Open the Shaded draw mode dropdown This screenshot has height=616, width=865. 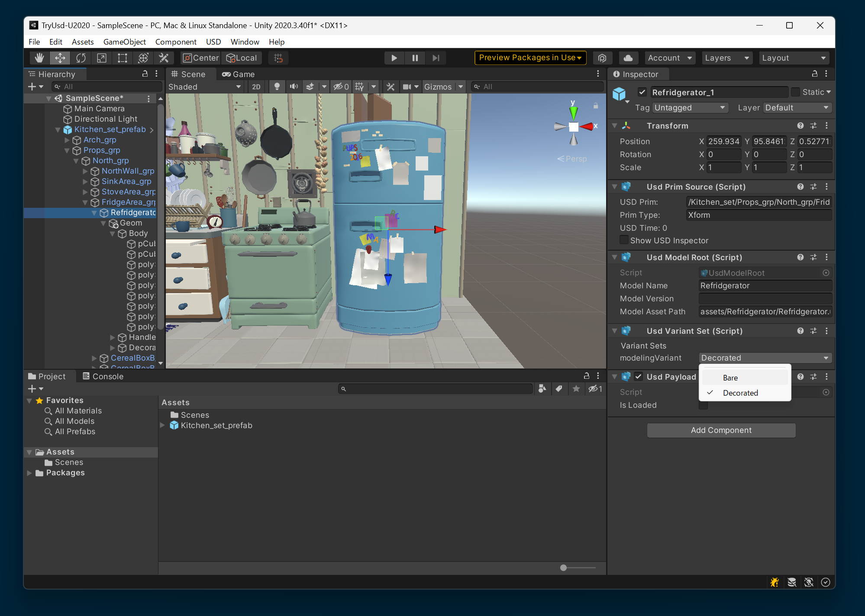point(204,87)
